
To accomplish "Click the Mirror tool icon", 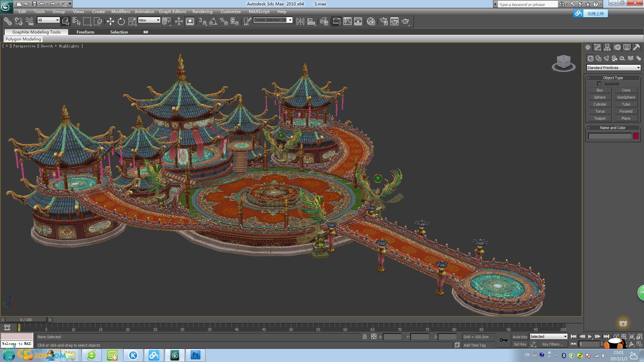I will [x=300, y=21].
